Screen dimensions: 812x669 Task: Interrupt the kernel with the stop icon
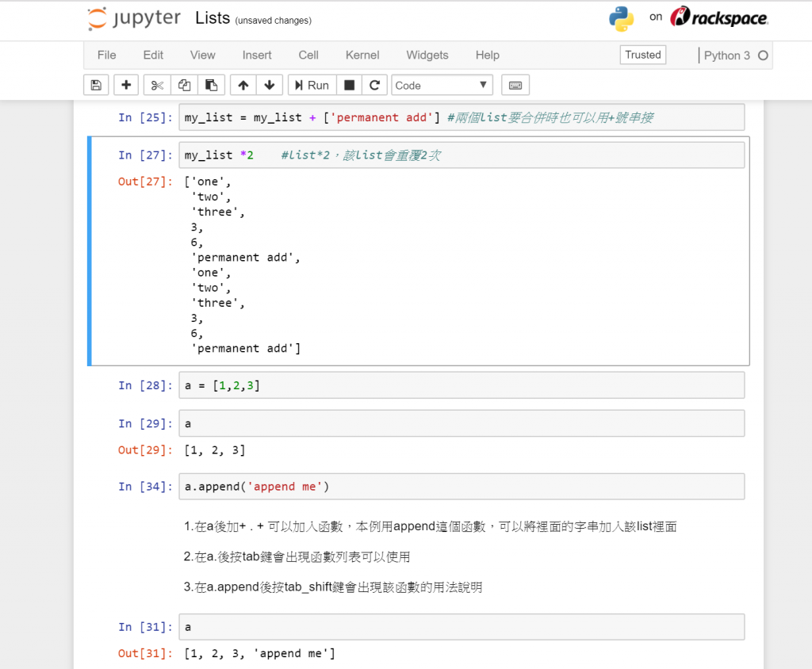(x=350, y=86)
